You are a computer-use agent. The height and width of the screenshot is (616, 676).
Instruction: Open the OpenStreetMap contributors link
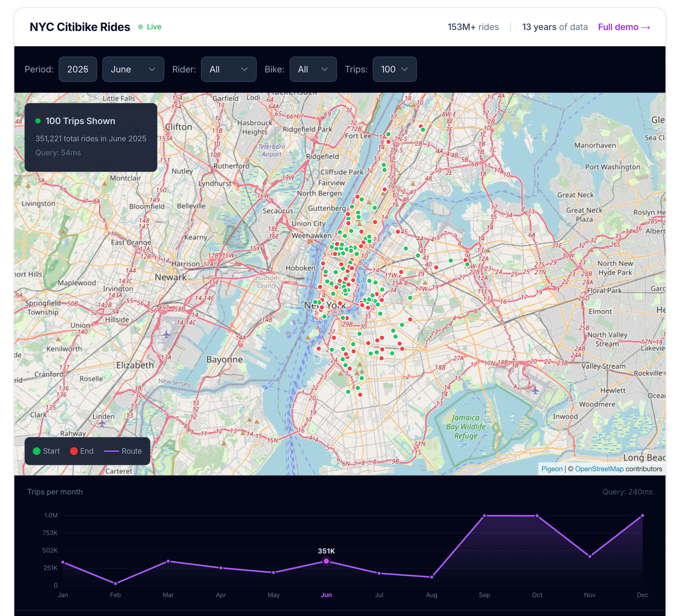(x=600, y=469)
